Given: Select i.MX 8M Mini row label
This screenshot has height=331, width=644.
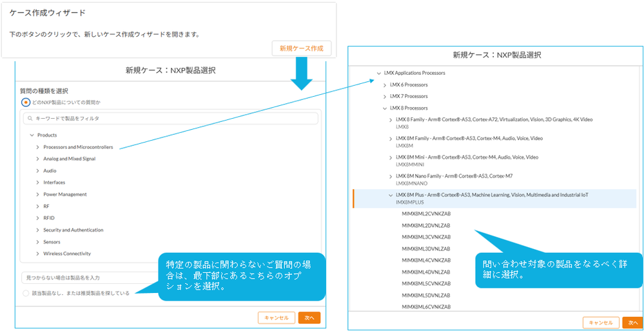Looking at the screenshot, I should (x=467, y=157).
